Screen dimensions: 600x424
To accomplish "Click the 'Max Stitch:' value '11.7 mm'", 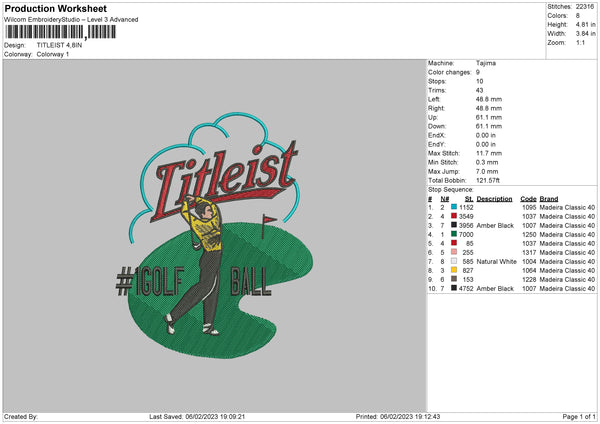I will (489, 153).
